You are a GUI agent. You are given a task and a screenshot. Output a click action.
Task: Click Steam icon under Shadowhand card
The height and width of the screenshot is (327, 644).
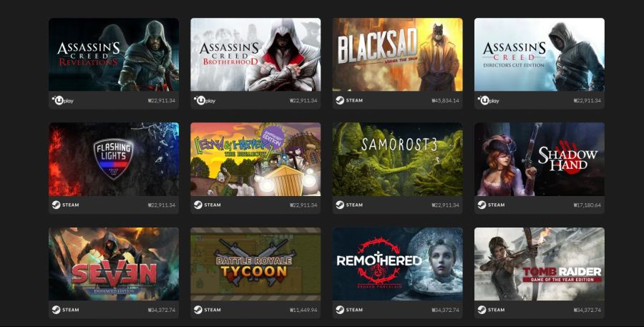482,205
